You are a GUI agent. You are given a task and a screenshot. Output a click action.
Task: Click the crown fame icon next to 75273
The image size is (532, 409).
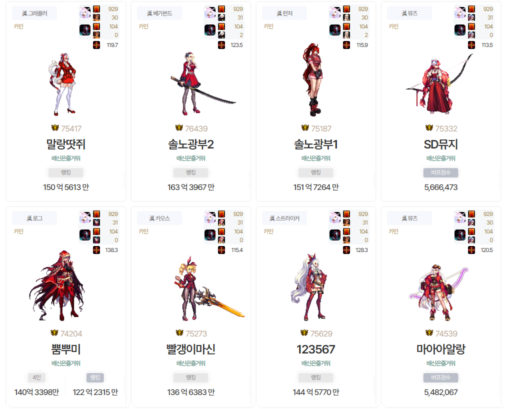pyautogui.click(x=179, y=332)
